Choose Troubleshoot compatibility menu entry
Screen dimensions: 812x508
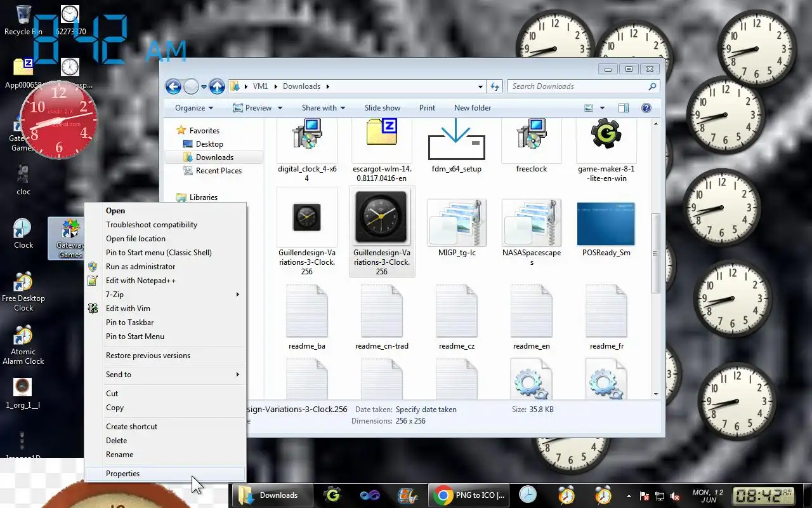coord(166,225)
